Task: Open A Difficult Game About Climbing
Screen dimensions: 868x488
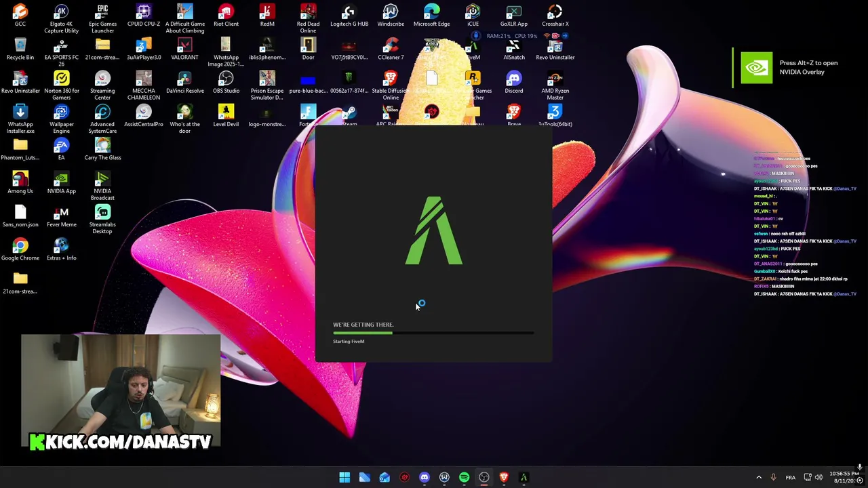Action: tap(184, 19)
